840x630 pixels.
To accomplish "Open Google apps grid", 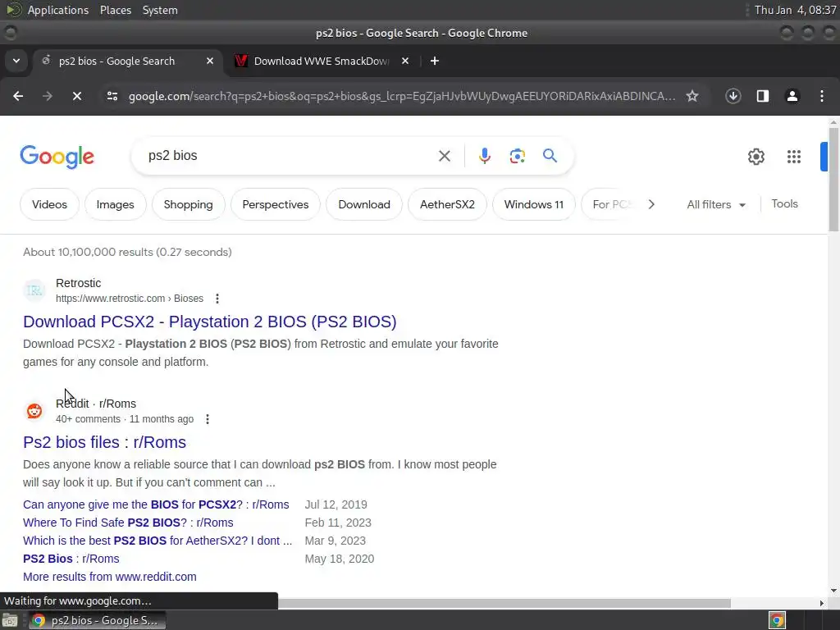I will coord(793,157).
